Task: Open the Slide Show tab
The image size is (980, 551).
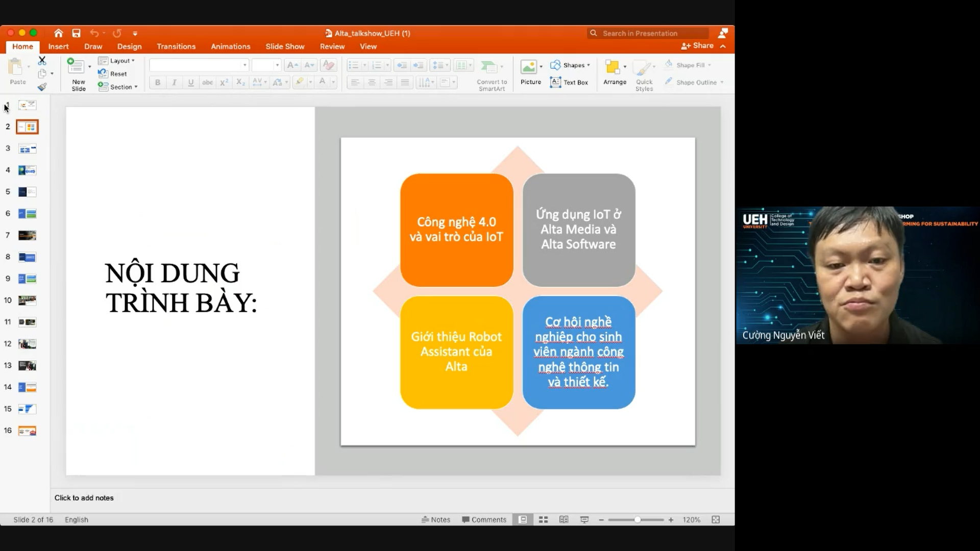Action: [285, 46]
